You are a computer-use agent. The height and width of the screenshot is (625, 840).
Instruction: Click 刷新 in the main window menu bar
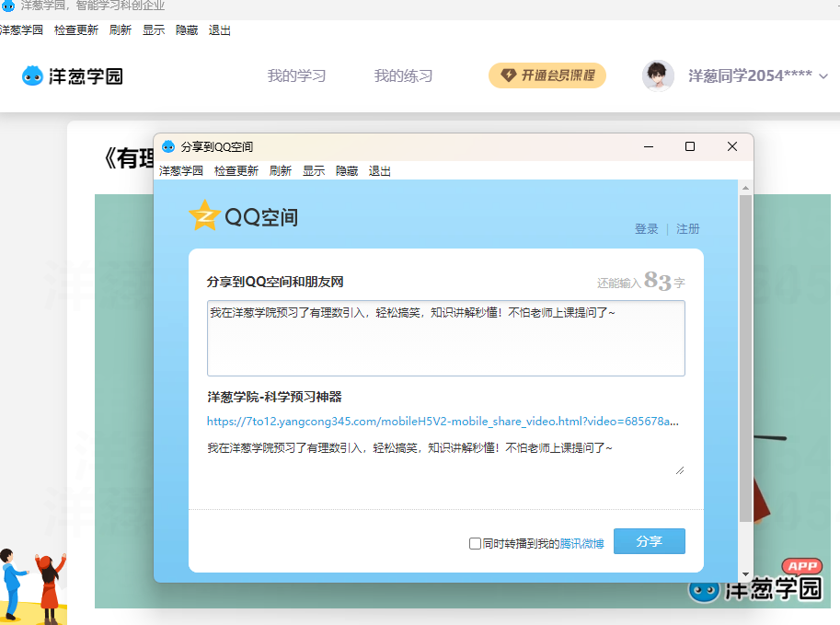click(x=120, y=30)
